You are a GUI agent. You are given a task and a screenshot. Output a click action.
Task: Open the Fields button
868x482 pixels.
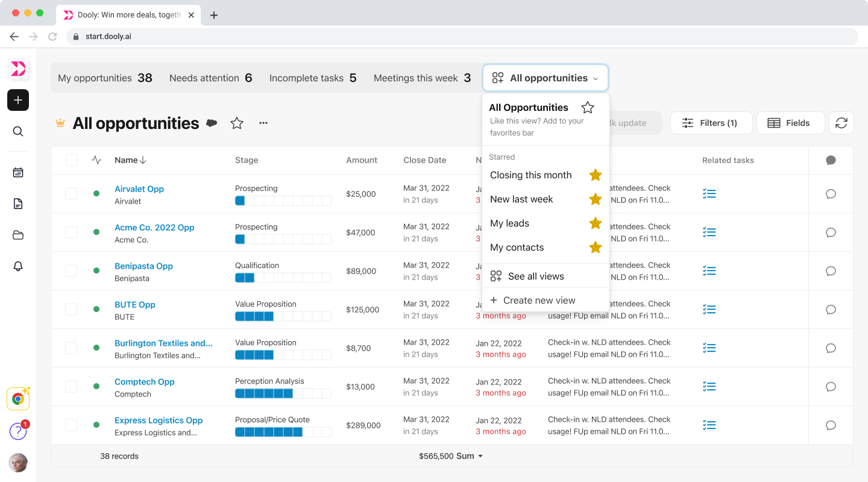pos(790,123)
